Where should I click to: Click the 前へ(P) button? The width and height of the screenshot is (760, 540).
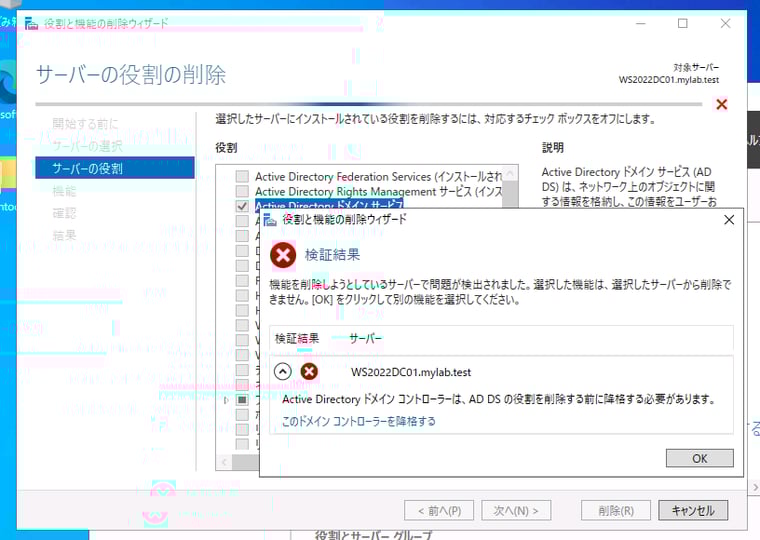pos(439,510)
